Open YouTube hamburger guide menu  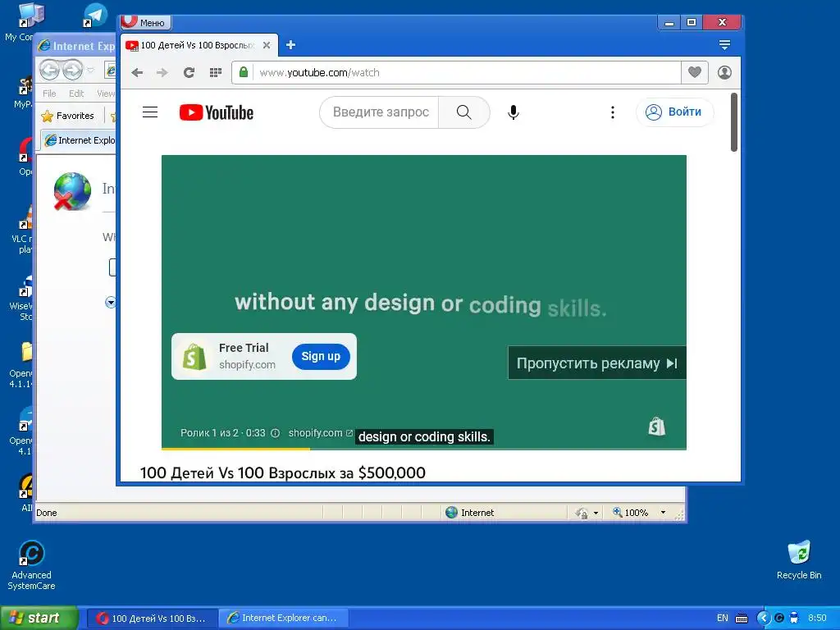150,112
